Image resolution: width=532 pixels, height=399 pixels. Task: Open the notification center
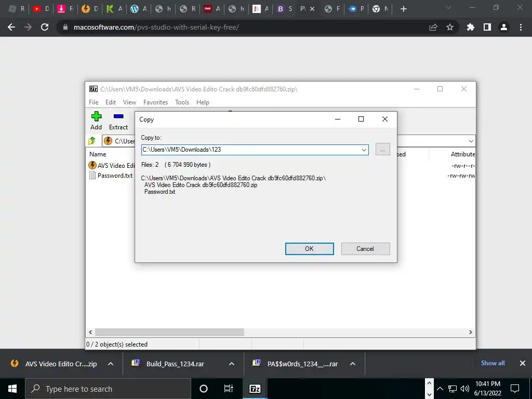coord(515,389)
